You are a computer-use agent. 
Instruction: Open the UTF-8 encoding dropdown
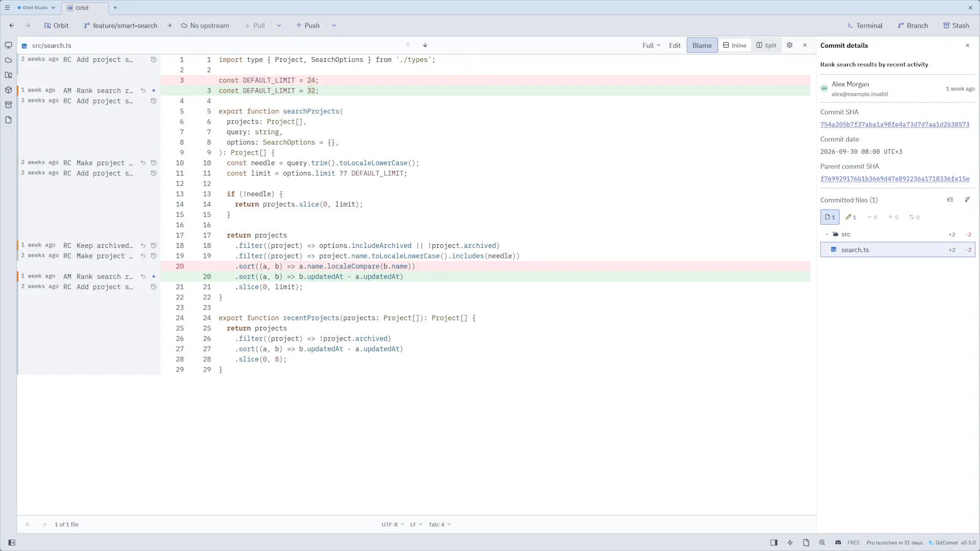[393, 525]
